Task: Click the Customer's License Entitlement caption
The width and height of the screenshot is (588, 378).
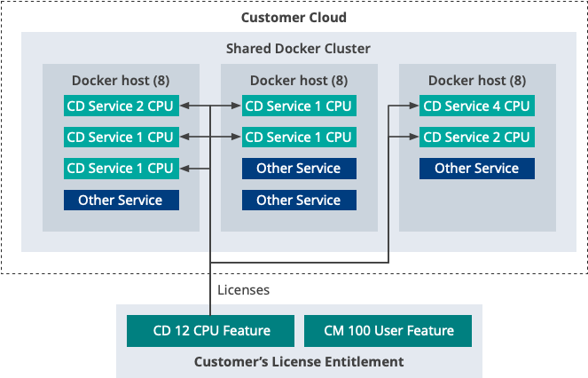Action: tap(299, 362)
